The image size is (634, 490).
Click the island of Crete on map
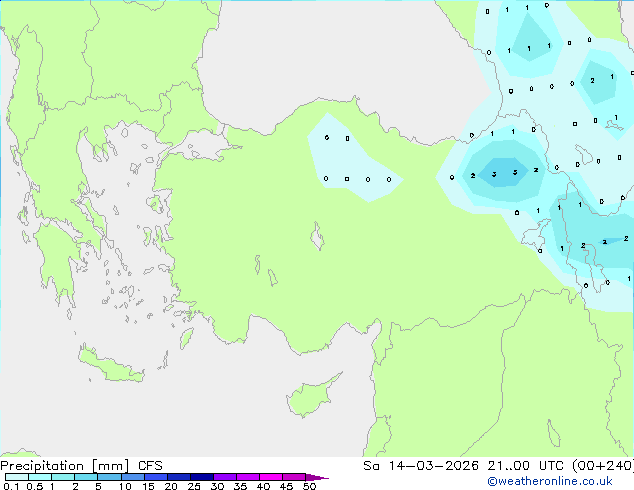tap(110, 365)
